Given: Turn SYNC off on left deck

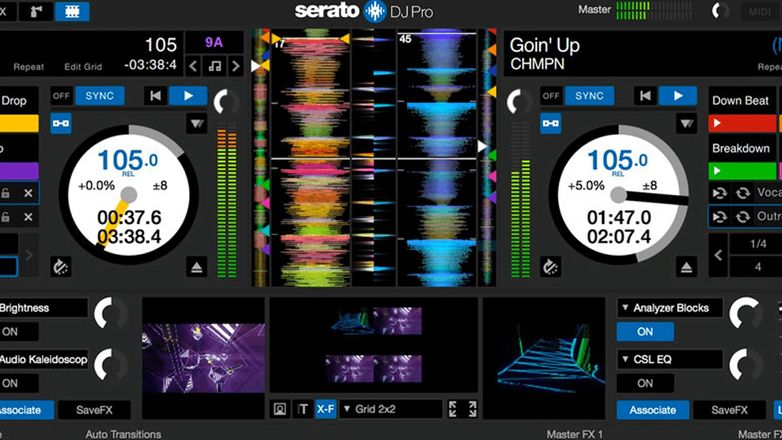Looking at the screenshot, I should click(x=62, y=96).
